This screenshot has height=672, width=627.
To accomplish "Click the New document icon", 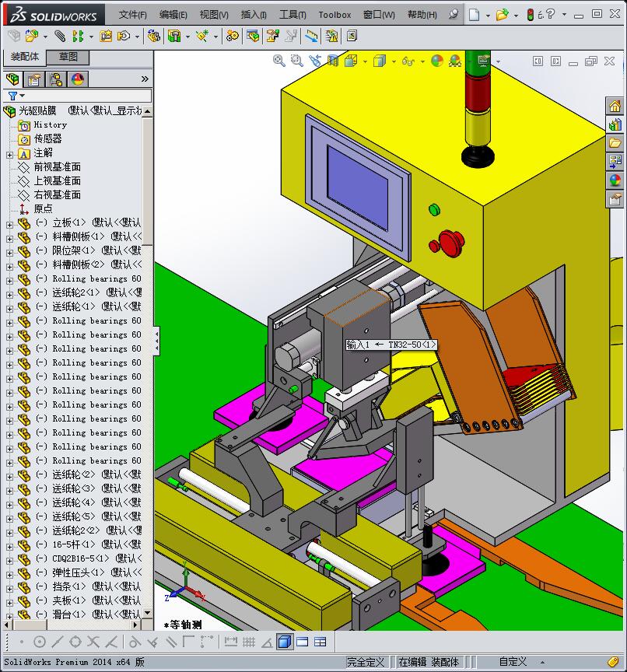I will click(x=474, y=15).
